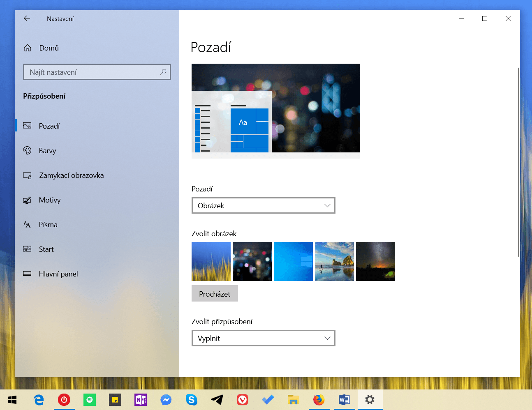Click the vertical scrollbar of the settings page

point(518,162)
